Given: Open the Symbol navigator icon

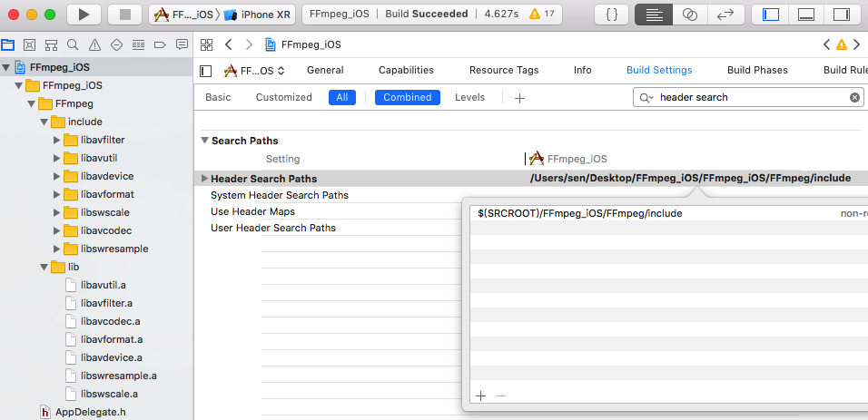Looking at the screenshot, I should click(51, 44).
